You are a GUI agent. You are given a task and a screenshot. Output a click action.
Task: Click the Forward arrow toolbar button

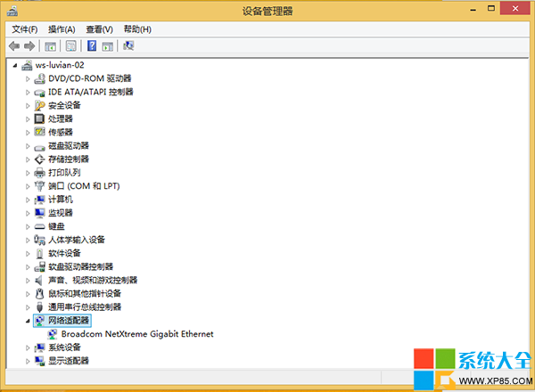point(29,46)
